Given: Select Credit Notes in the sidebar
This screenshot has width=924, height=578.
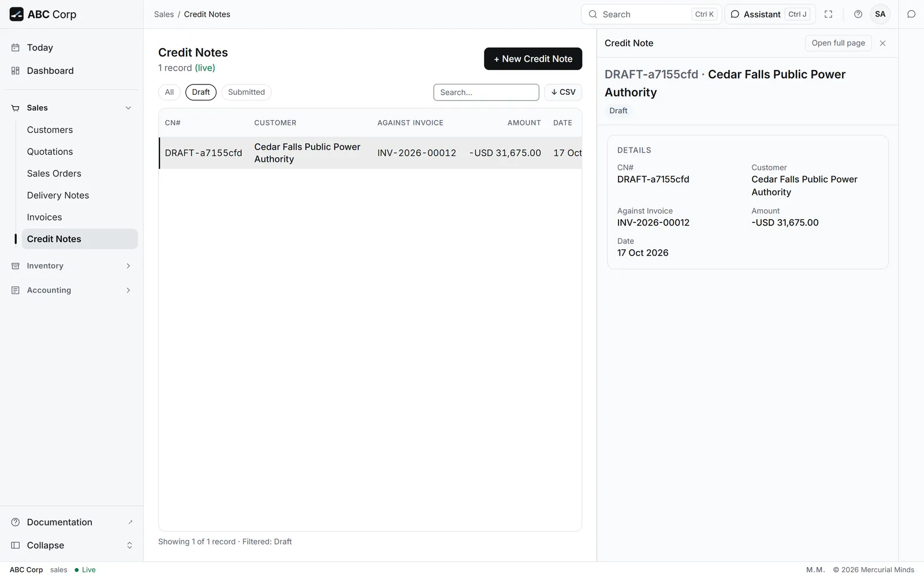Looking at the screenshot, I should click(x=80, y=239).
